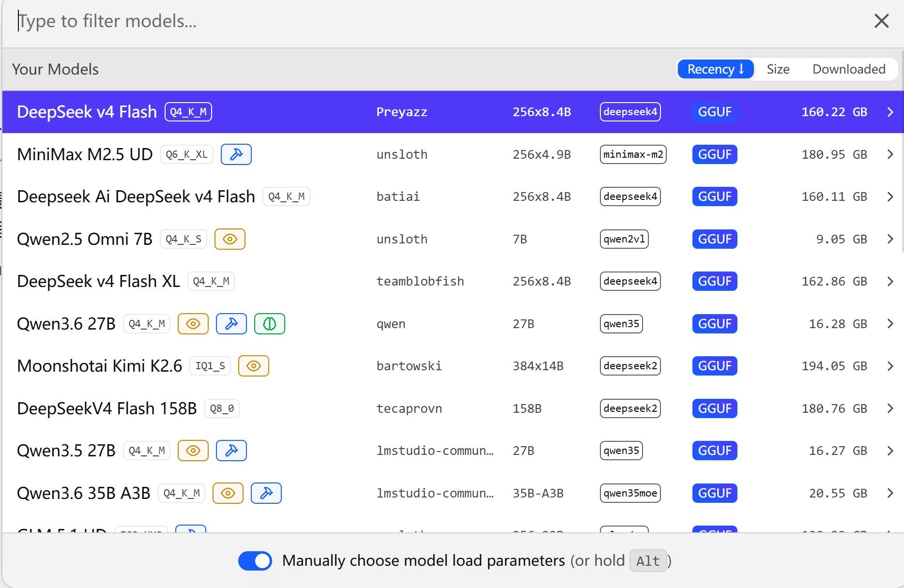Image resolution: width=904 pixels, height=588 pixels.
Task: Click the publisher name tecaprovn
Action: [409, 408]
